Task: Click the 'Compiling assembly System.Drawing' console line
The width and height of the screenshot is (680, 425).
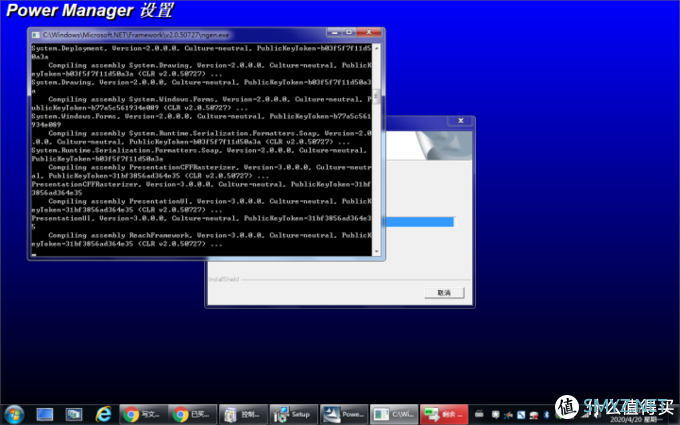Action: pyautogui.click(x=210, y=65)
